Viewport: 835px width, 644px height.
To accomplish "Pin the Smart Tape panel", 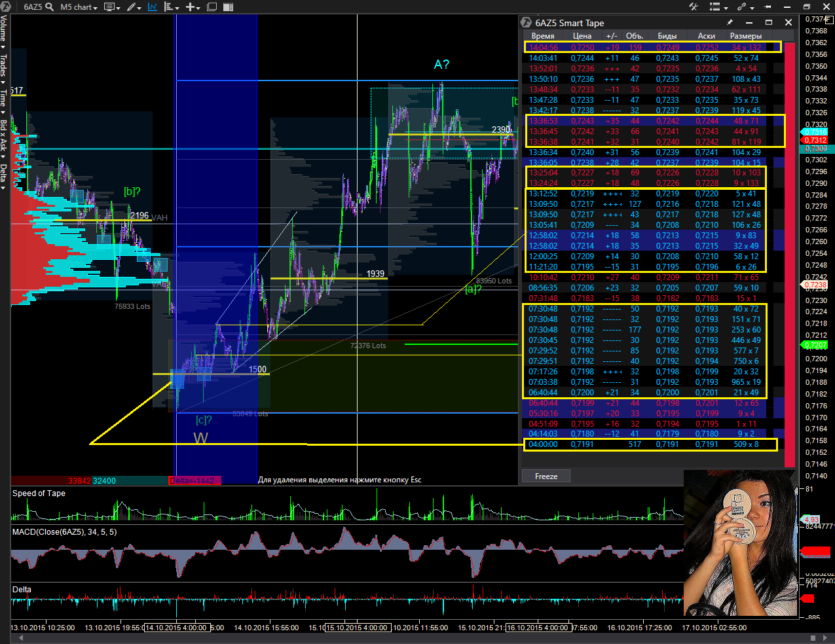I will 730,22.
